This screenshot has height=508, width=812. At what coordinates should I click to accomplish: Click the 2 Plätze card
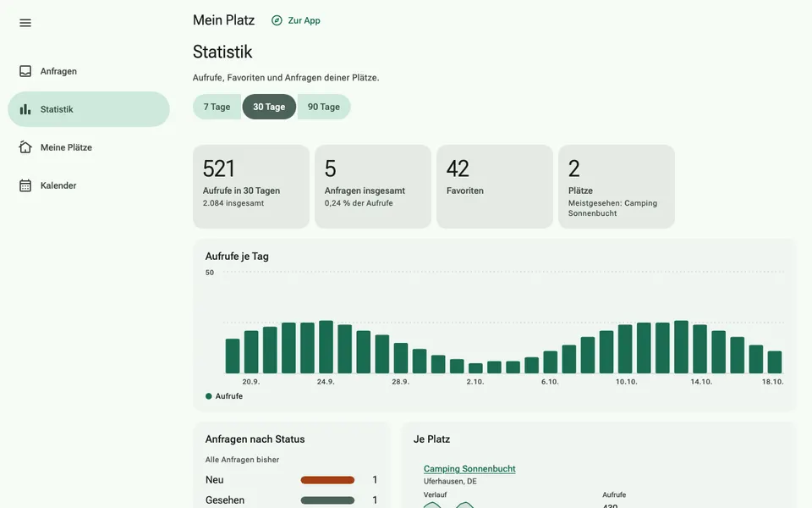617,186
